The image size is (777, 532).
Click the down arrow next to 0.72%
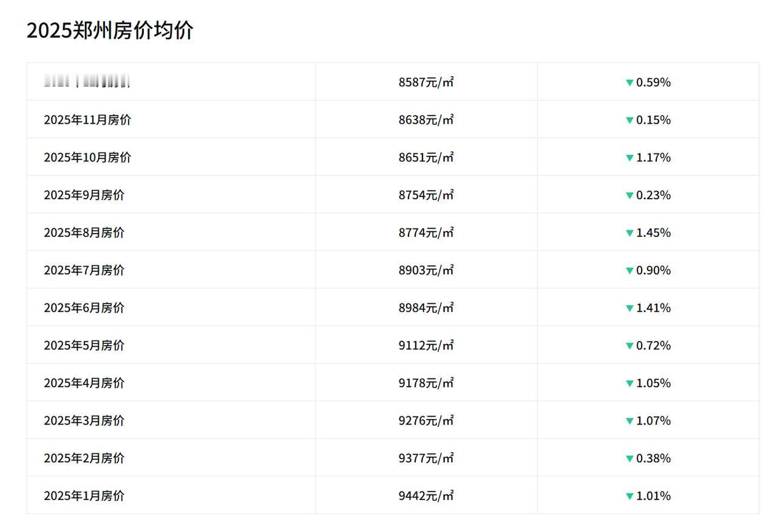pos(629,346)
